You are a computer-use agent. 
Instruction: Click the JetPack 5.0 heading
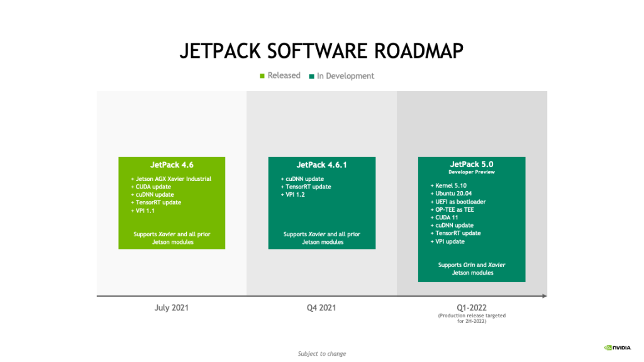click(x=472, y=164)
